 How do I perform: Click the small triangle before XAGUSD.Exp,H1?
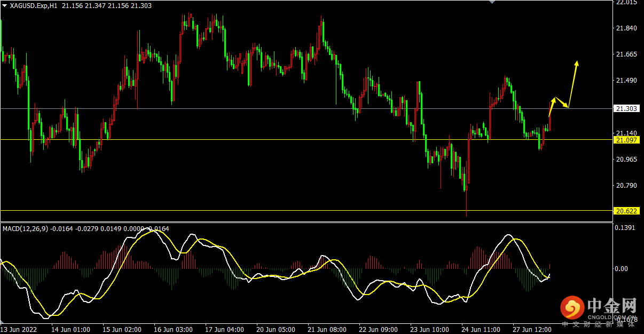click(5, 6)
